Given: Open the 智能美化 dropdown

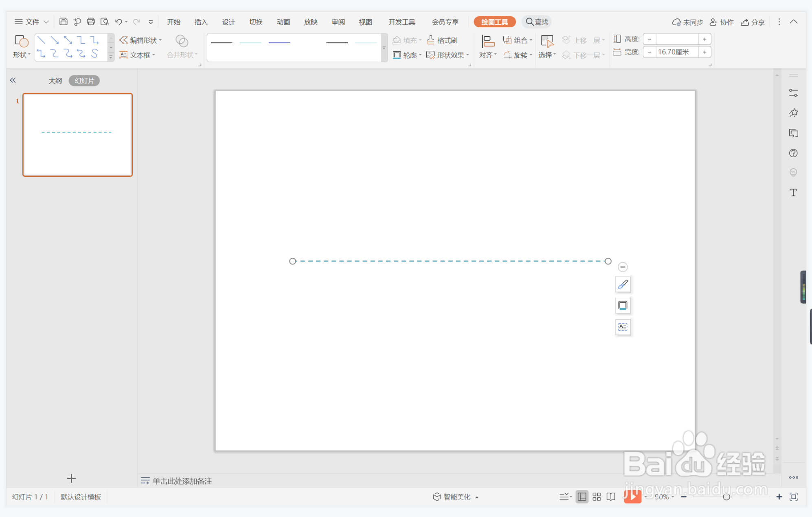Looking at the screenshot, I should [x=455, y=497].
